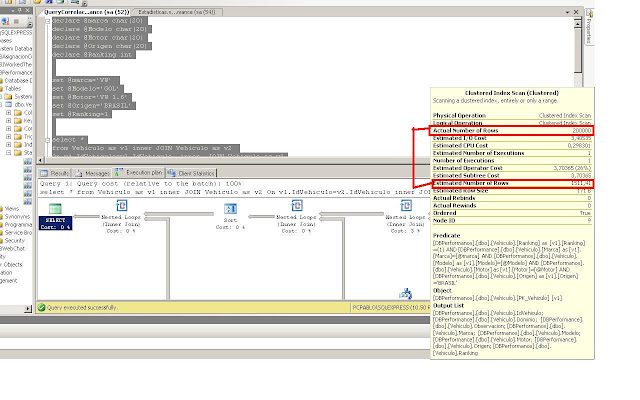Switch to QueryCorrelac...ance (sa (52)) tab
The width and height of the screenshot is (640, 400).
[87, 12]
